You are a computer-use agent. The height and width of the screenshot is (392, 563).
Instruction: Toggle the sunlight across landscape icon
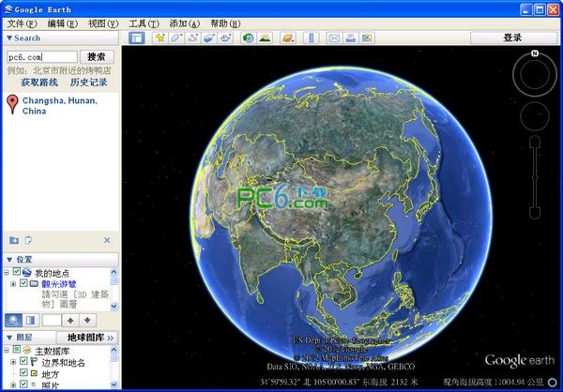[x=265, y=38]
